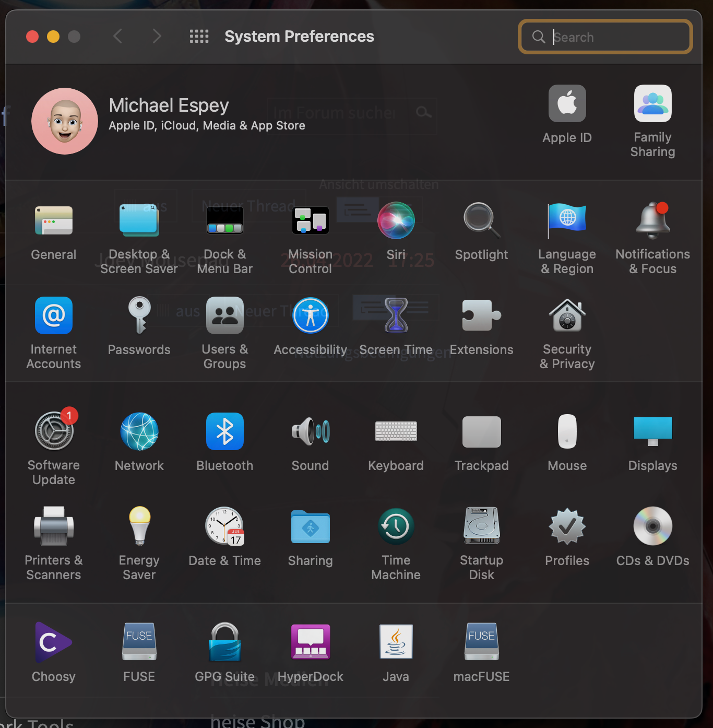Click the Michael Espey profile avatar
713x728 pixels.
click(65, 121)
